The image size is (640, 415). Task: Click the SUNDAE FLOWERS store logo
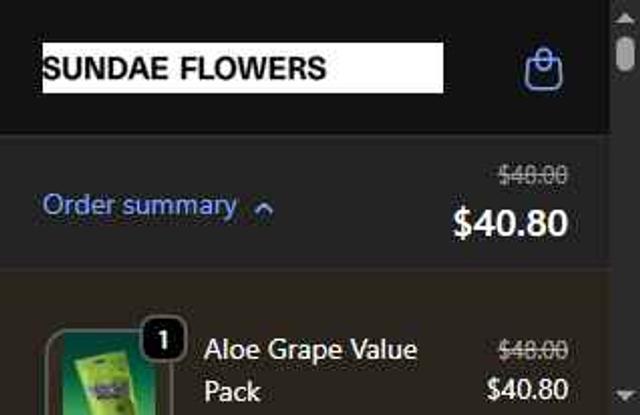pyautogui.click(x=242, y=68)
